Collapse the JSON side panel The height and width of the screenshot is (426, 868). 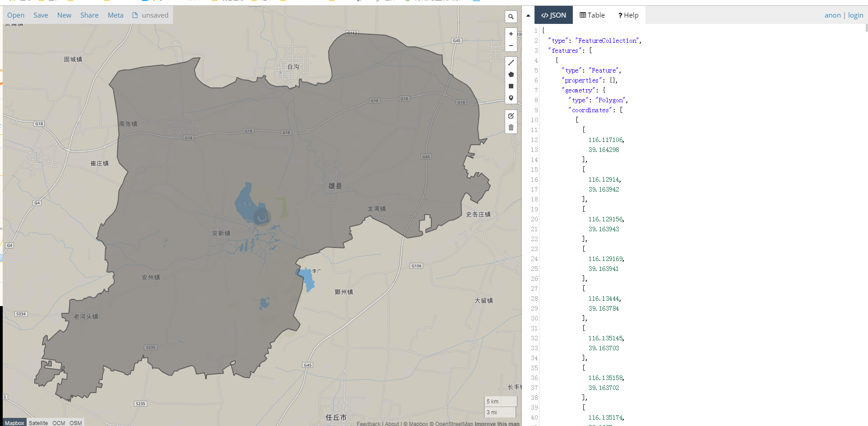pyautogui.click(x=528, y=15)
